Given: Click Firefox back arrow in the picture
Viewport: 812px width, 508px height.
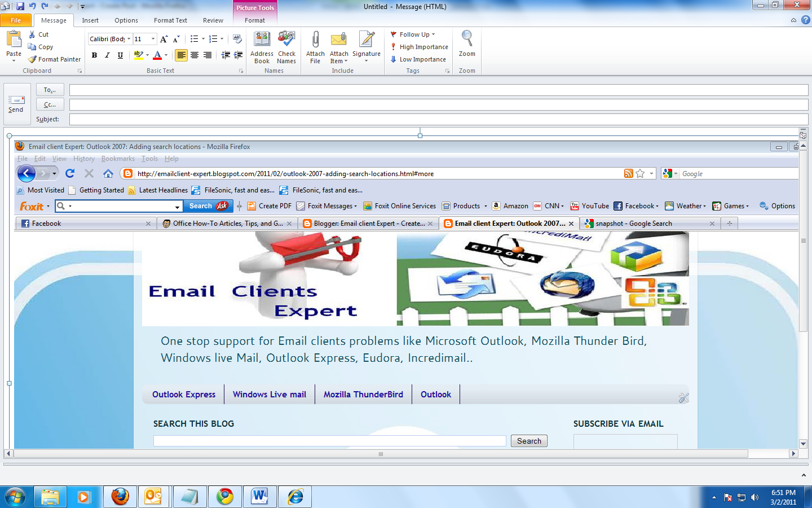Looking at the screenshot, I should coord(27,173).
